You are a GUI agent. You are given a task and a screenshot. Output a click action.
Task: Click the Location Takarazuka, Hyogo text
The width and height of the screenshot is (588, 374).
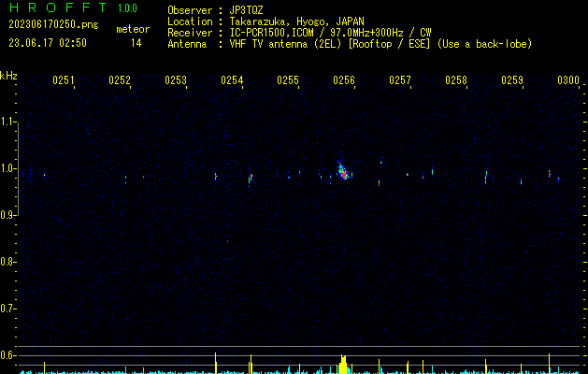[265, 21]
